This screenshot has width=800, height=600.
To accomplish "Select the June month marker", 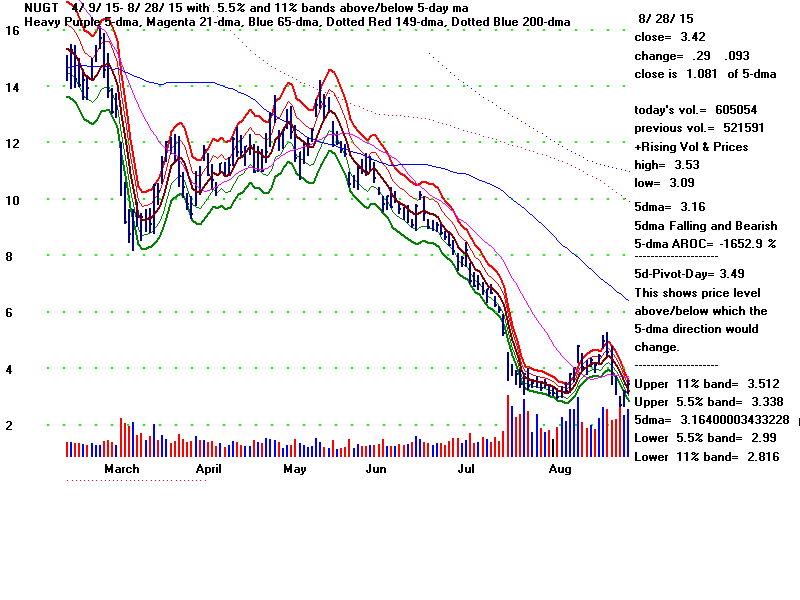I will pos(376,468).
